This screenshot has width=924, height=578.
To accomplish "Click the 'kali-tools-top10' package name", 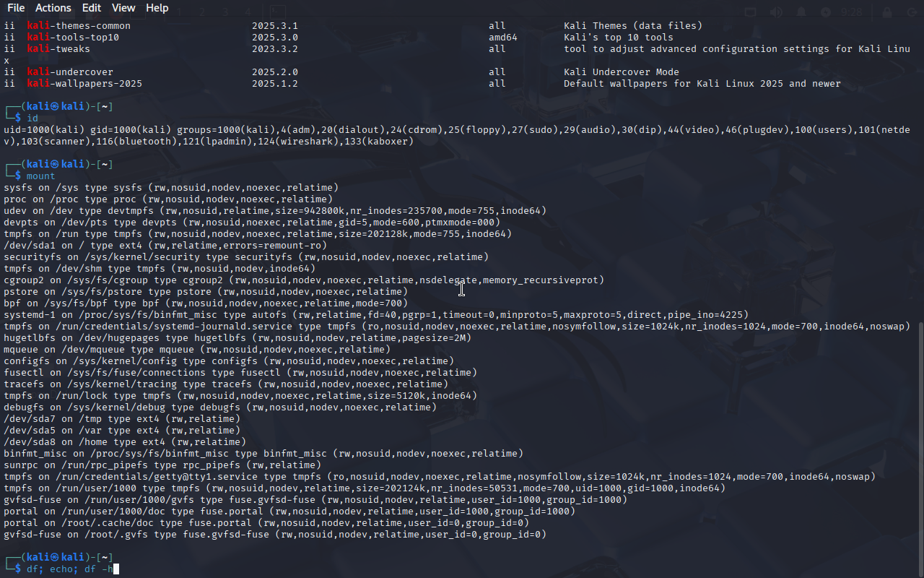I will (x=73, y=38).
